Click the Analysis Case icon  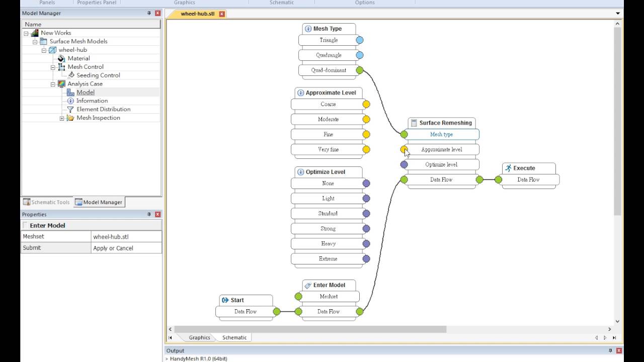pos(61,84)
